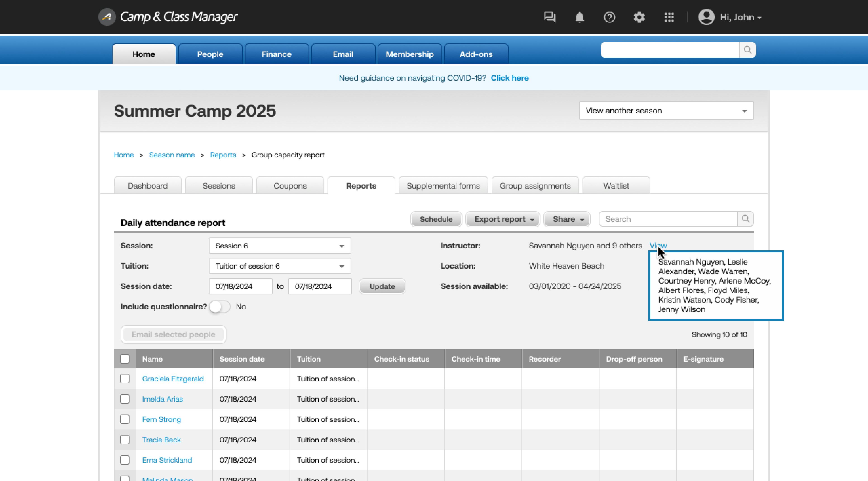Screen dimensions: 868x481
Task: Check the checkbox next to Imelda Arias
Action: 125,399
